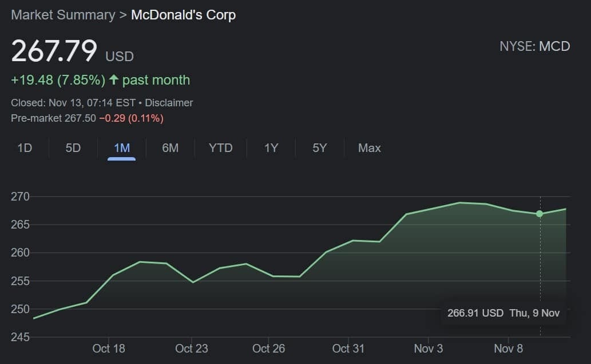This screenshot has width=591, height=364.
Task: Switch chart to 1Y range
Action: [x=271, y=148]
